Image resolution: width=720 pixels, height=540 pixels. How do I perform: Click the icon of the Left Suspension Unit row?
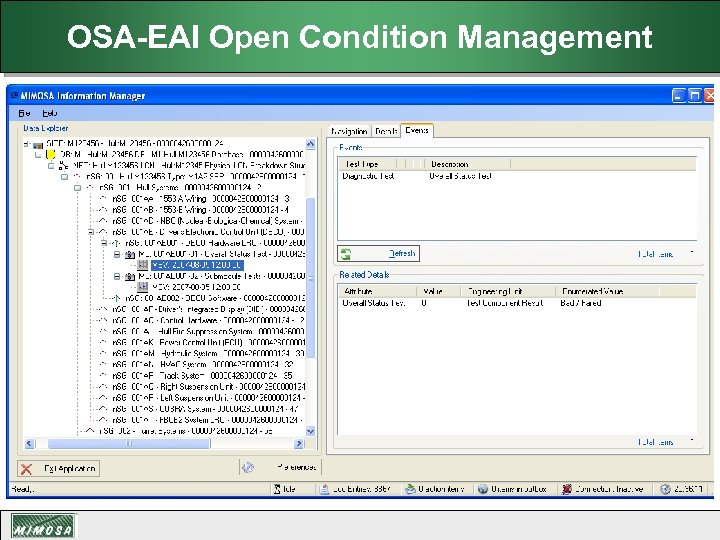(103, 398)
